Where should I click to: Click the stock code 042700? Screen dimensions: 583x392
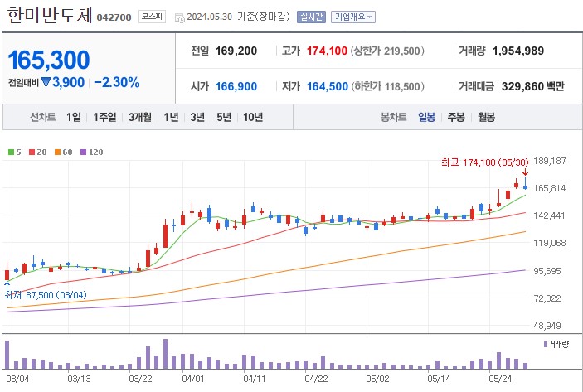[x=114, y=17]
